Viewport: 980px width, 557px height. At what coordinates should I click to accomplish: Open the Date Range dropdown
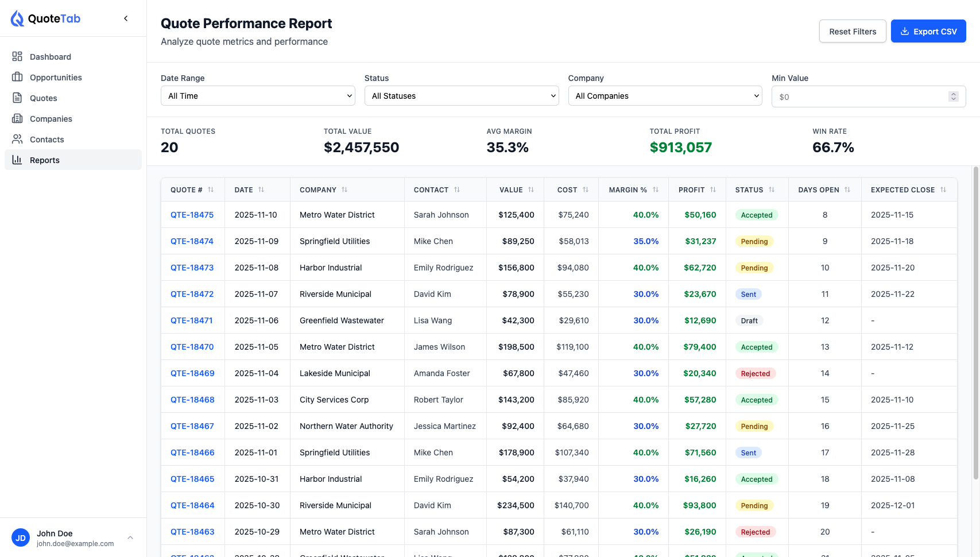click(258, 96)
